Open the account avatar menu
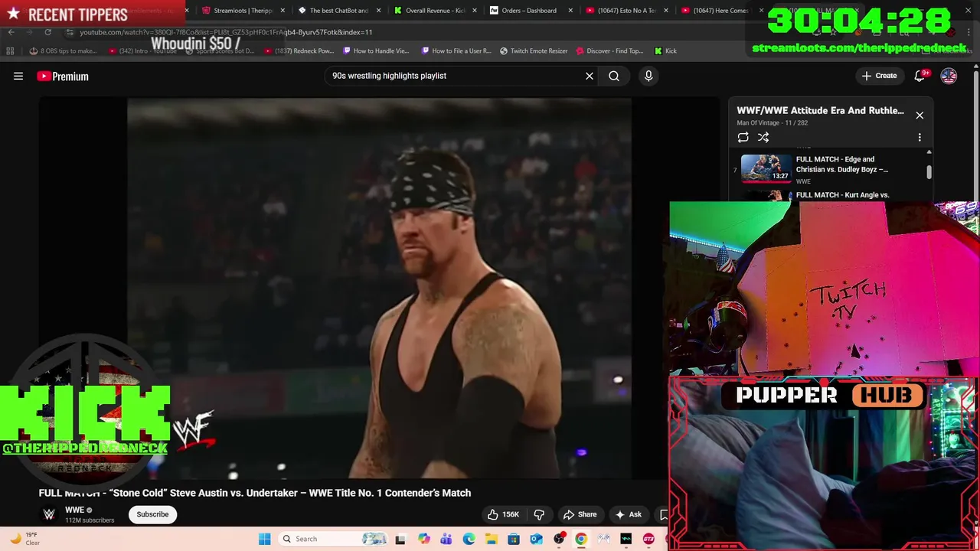980x551 pixels. [949, 76]
